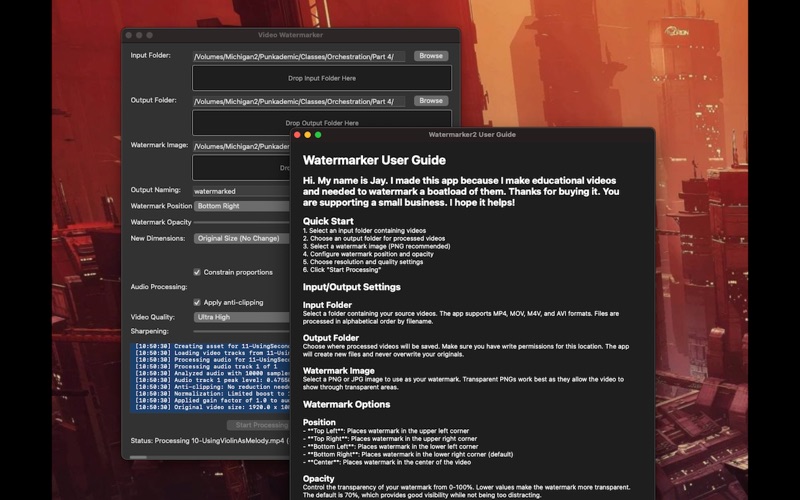Click the 'Center' position line in guide
Viewport: 800px width, 500px height.
tap(387, 462)
